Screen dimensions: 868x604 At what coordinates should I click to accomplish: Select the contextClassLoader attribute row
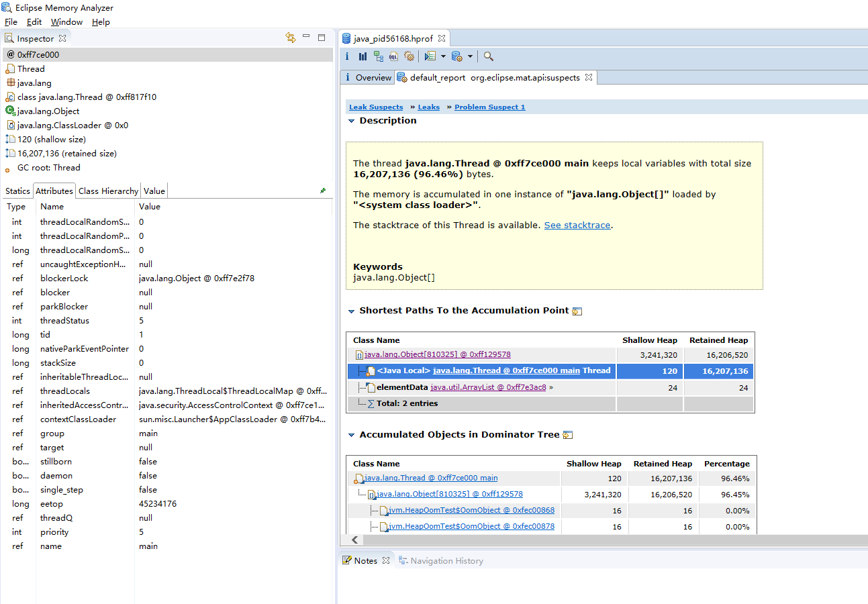(166, 419)
